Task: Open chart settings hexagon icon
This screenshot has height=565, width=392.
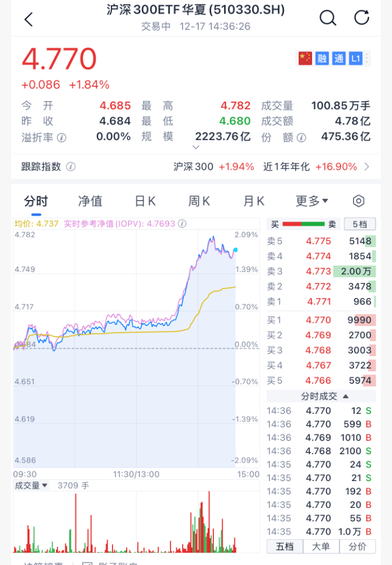Action: (359, 201)
